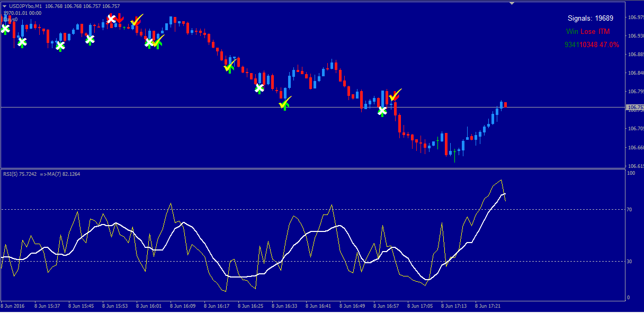Click the 8 Jun 17:21 time label
The width and height of the screenshot is (644, 313).
(x=488, y=306)
